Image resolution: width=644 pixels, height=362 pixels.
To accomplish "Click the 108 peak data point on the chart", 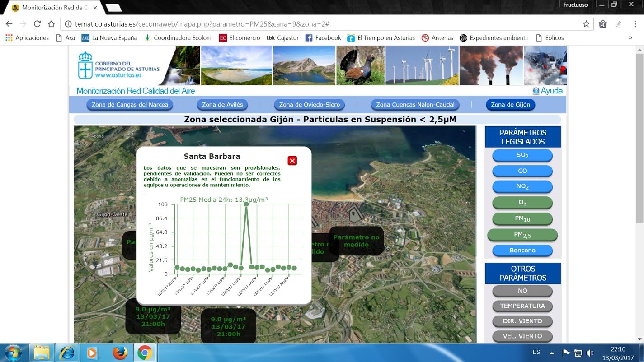I will tap(246, 204).
